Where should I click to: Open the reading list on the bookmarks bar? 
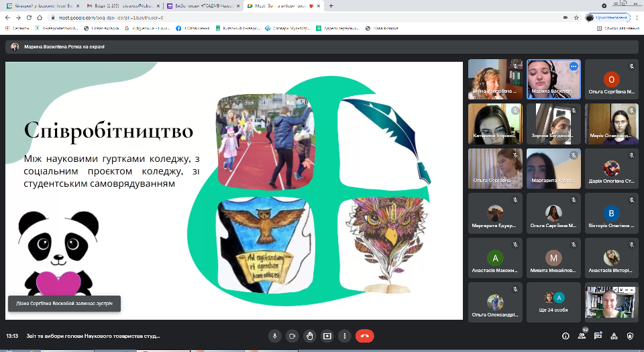(618, 28)
